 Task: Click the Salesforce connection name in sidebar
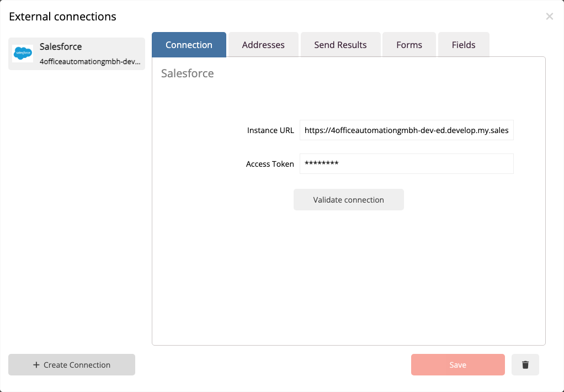click(x=61, y=46)
